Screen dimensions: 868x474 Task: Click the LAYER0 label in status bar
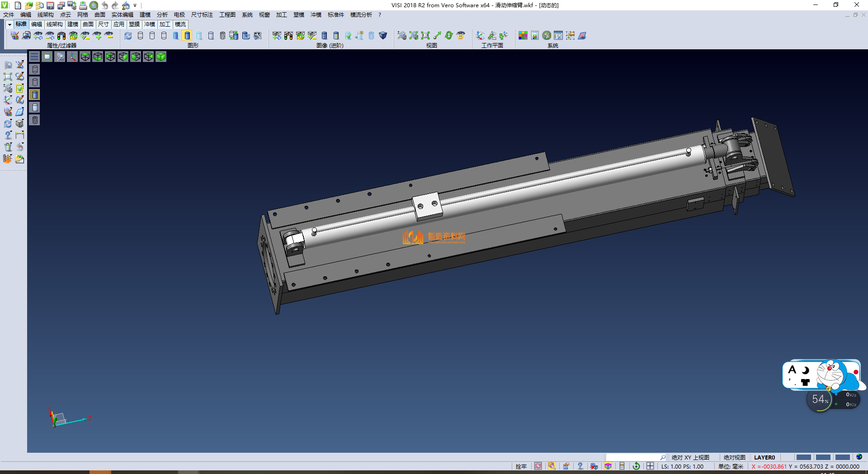764,457
